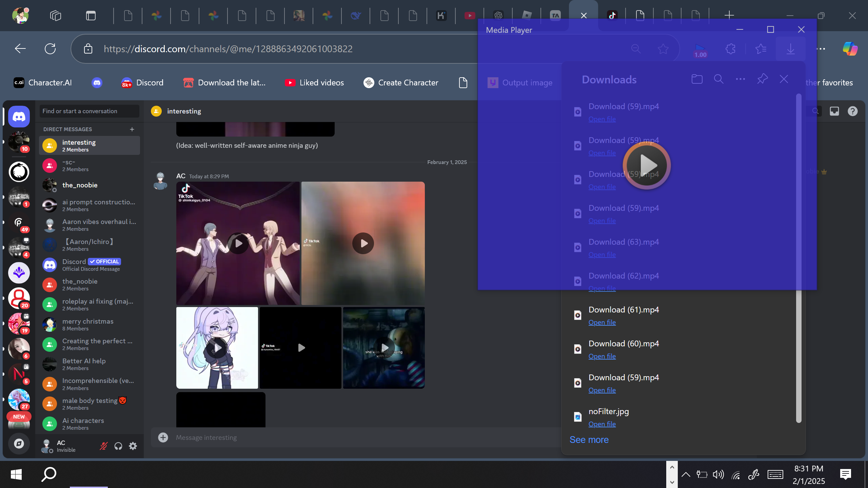Click the Discord home logo icon

(19, 117)
